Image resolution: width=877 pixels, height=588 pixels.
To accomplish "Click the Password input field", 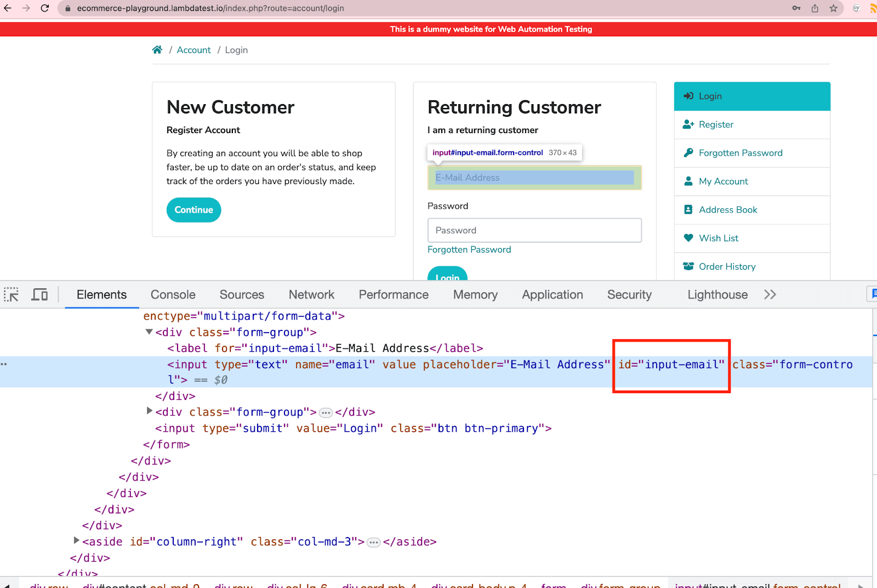I will [x=534, y=230].
